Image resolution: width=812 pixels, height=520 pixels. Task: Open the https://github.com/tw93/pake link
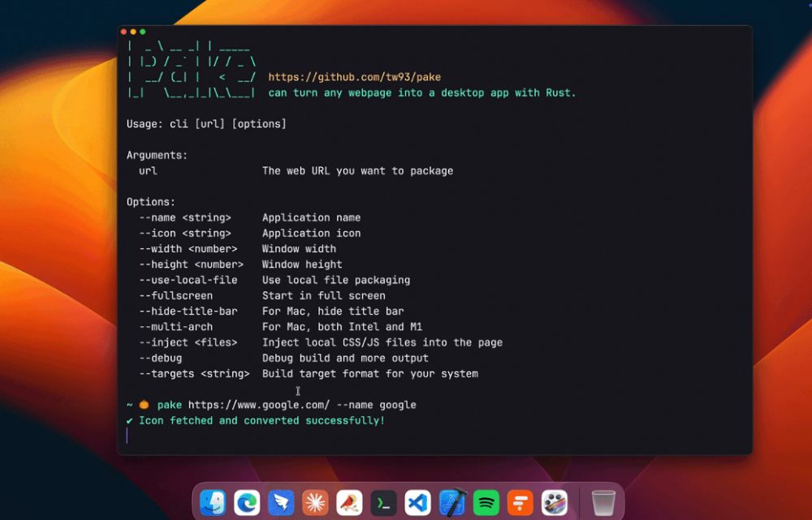click(354, 77)
